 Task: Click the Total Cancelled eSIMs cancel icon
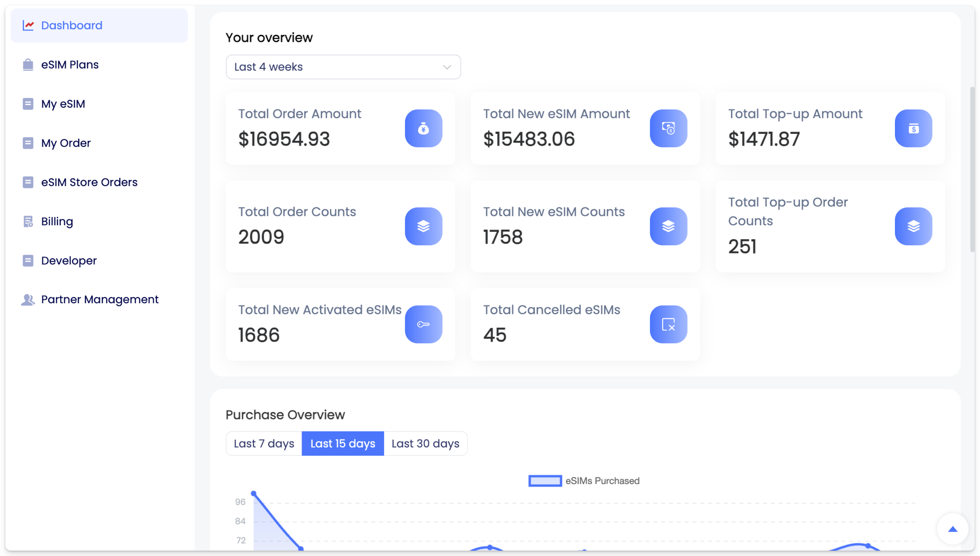point(668,324)
